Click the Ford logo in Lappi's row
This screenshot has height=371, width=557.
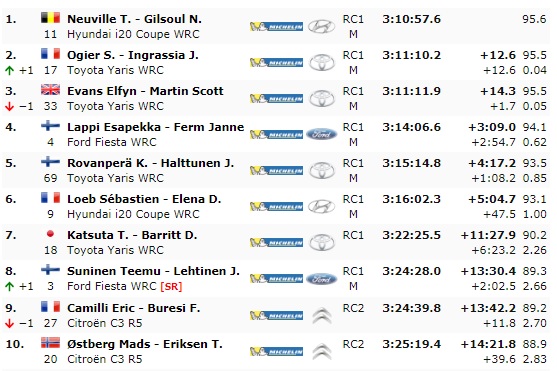coord(321,134)
